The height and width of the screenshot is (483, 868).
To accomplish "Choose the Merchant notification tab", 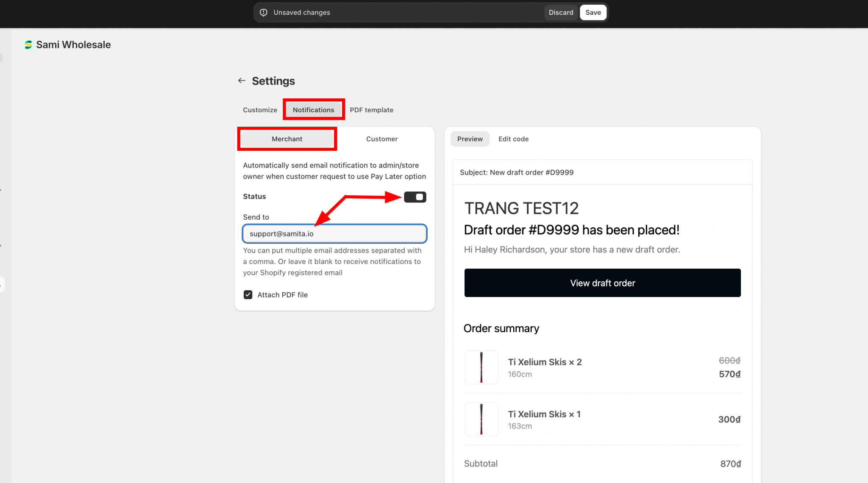I will [x=287, y=139].
